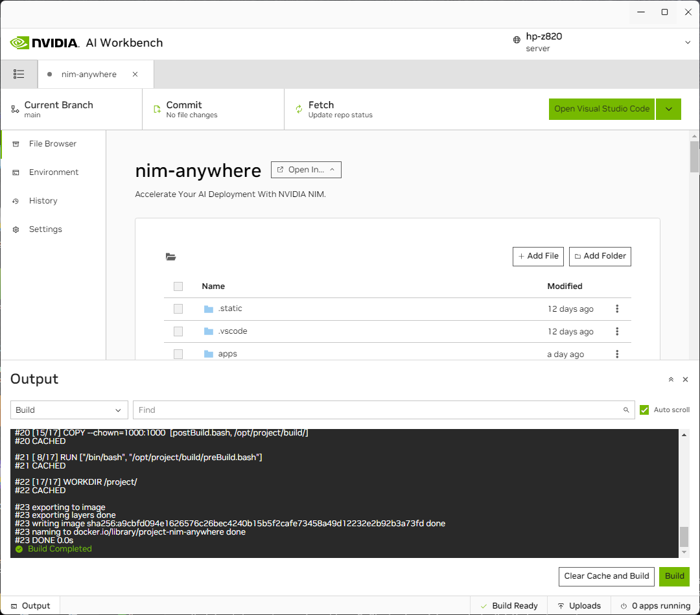
Task: Open the Build output type dropdown
Action: [69, 410]
